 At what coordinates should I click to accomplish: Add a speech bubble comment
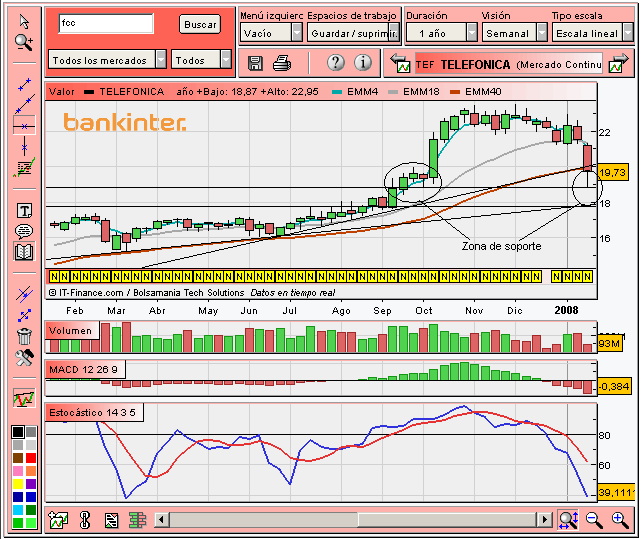coord(24,231)
